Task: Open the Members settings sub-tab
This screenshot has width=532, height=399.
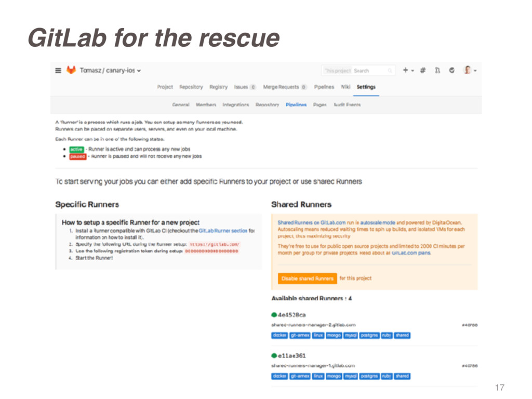Action: point(206,105)
